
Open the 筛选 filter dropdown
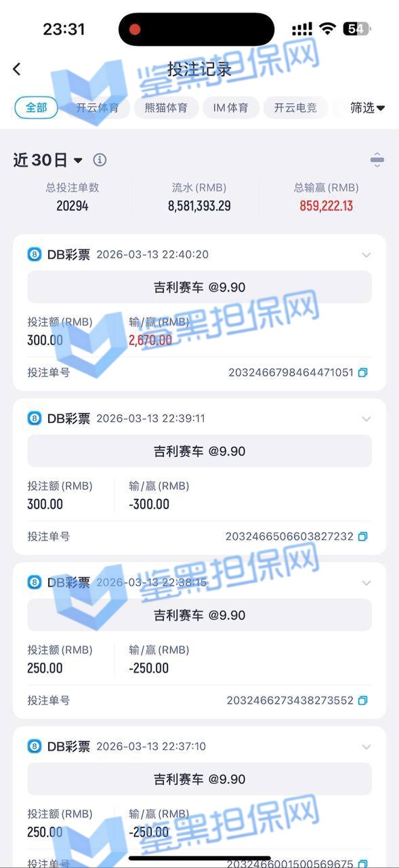(367, 107)
